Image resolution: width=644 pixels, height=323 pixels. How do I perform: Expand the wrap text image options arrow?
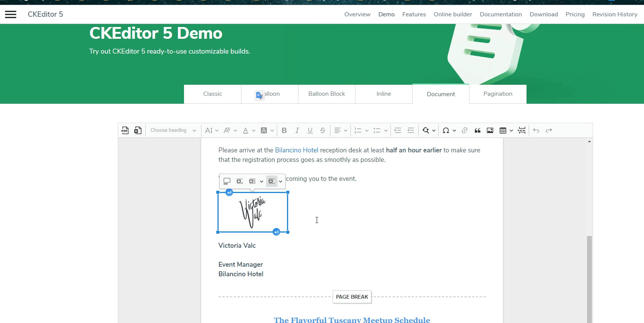click(x=262, y=181)
